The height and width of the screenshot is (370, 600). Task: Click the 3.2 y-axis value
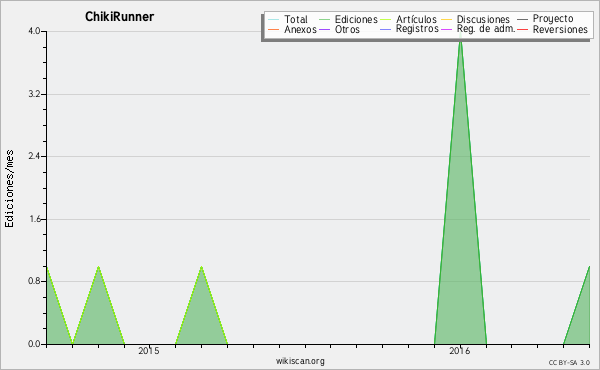[34, 94]
